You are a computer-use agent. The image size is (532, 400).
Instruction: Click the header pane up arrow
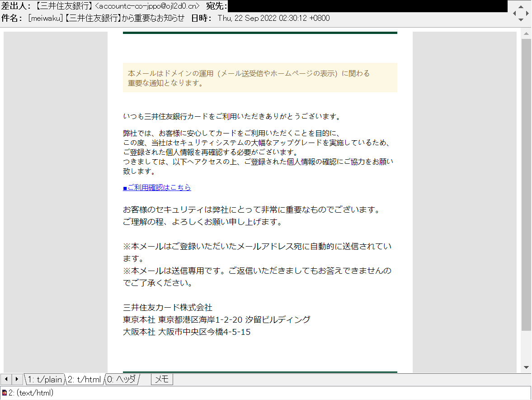[x=521, y=6]
